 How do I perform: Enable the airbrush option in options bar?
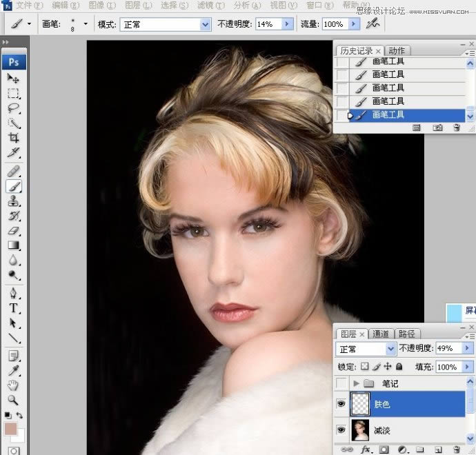click(373, 24)
